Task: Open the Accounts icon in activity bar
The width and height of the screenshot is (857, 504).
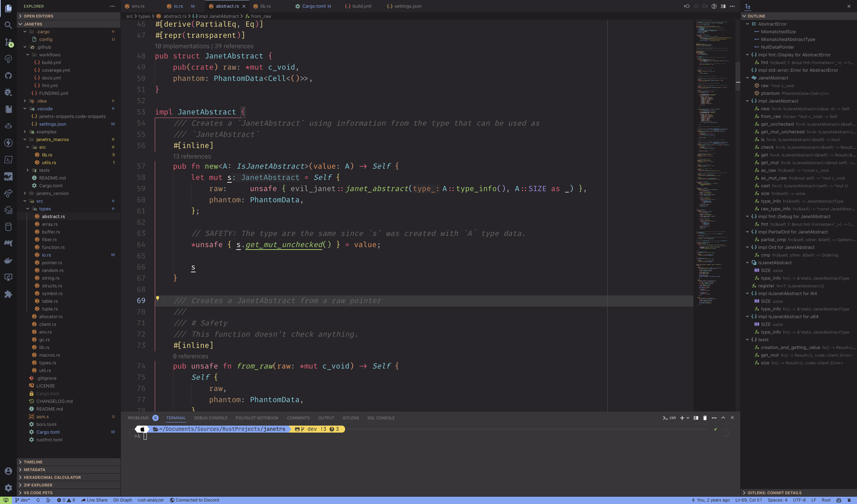Action: pos(8,471)
